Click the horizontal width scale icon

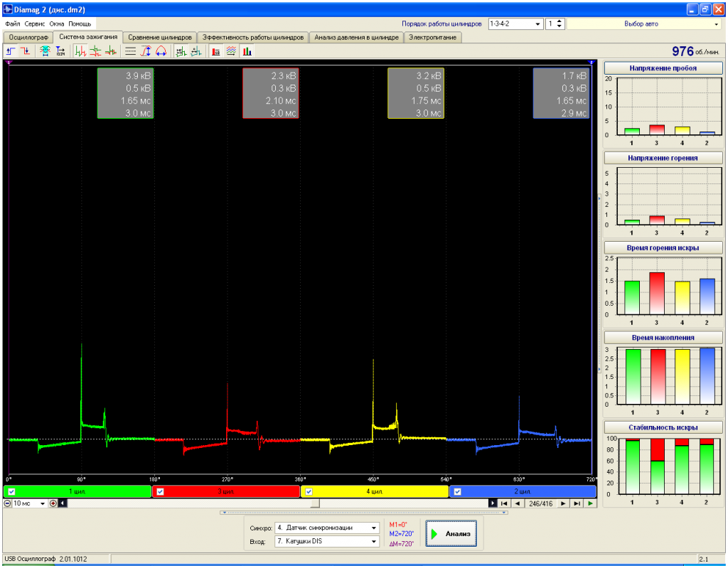pyautogui.click(x=161, y=51)
